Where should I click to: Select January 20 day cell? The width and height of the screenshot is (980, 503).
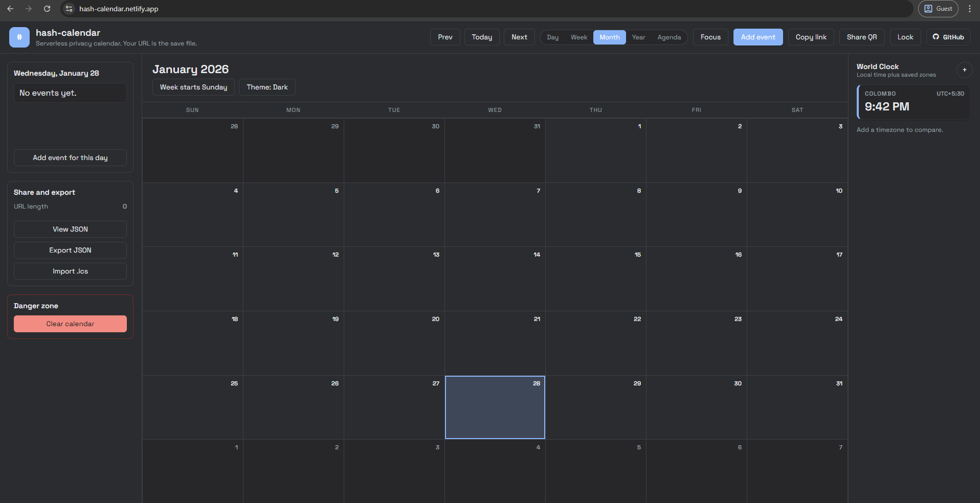tap(394, 344)
